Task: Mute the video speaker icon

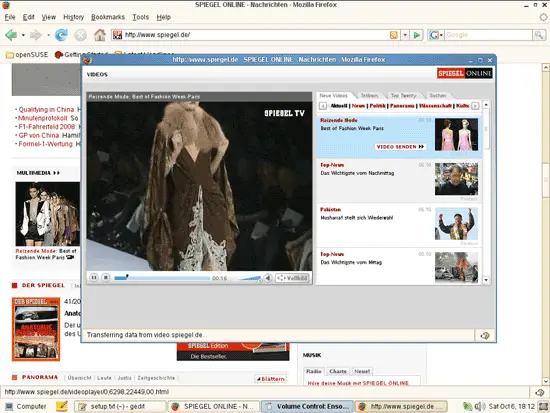Action: (x=268, y=278)
